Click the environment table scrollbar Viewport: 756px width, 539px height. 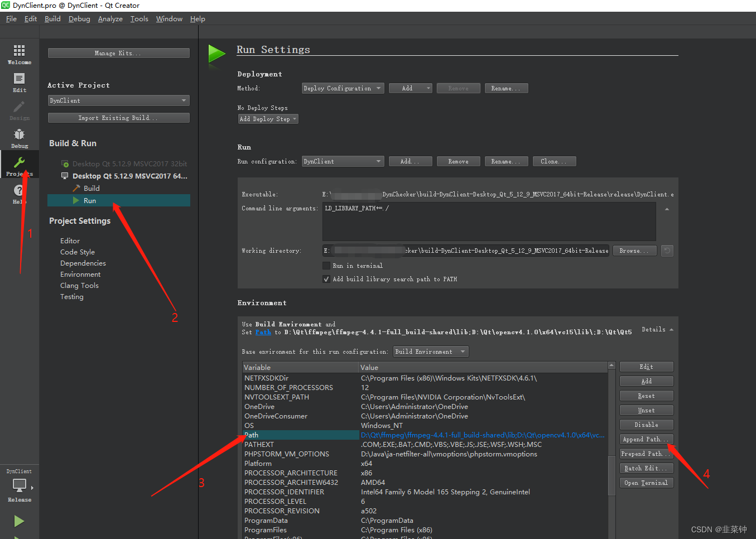point(611,474)
